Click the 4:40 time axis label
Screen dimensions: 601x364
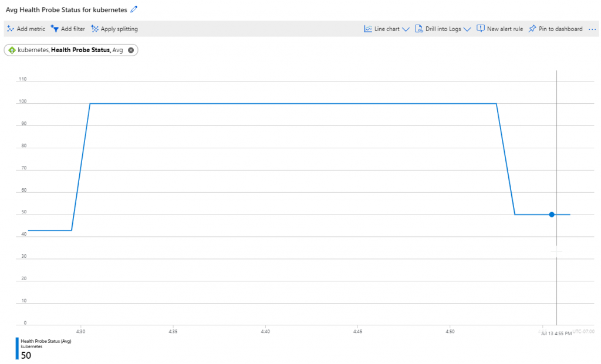pos(265,331)
